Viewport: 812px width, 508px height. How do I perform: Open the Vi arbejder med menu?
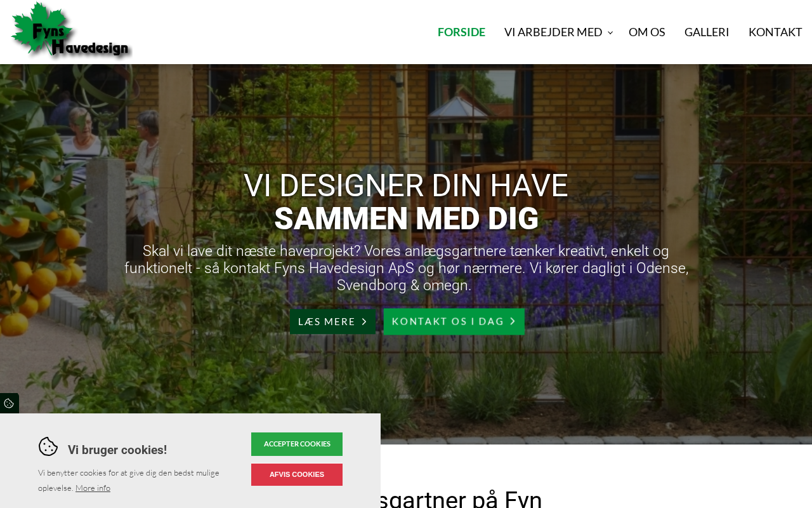click(x=553, y=32)
